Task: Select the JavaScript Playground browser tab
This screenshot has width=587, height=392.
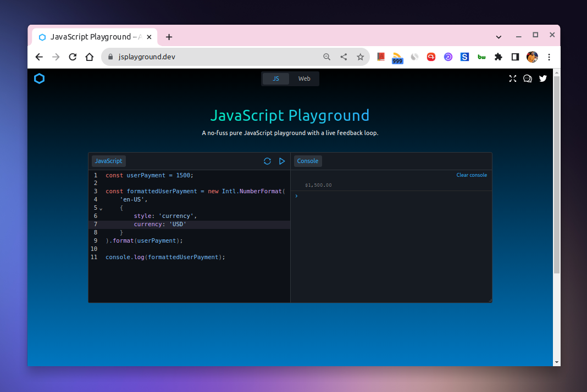Action: tap(95, 37)
